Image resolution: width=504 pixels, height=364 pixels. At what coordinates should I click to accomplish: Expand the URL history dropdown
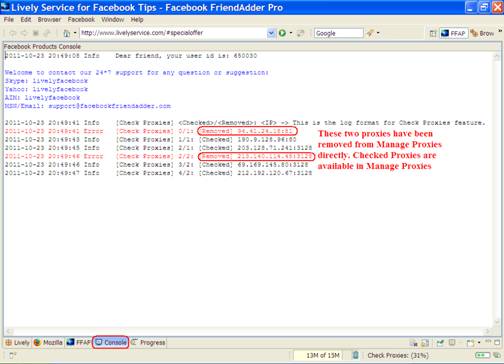click(x=271, y=33)
